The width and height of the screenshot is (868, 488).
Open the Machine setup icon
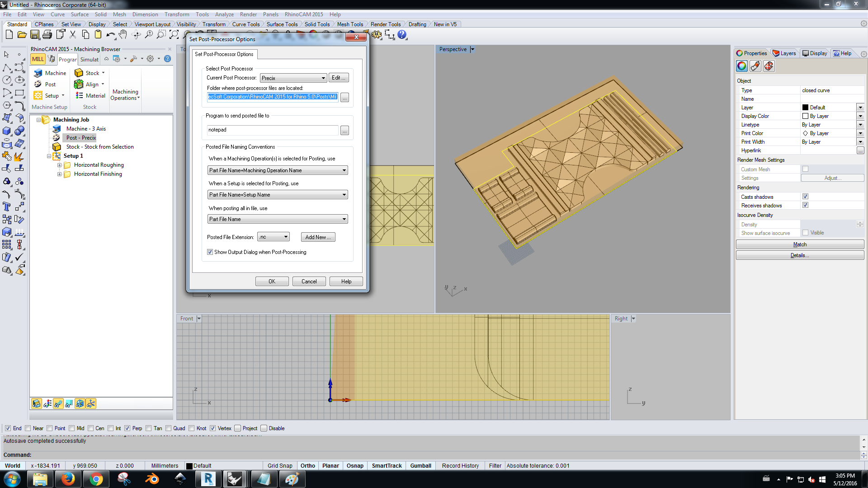point(38,73)
